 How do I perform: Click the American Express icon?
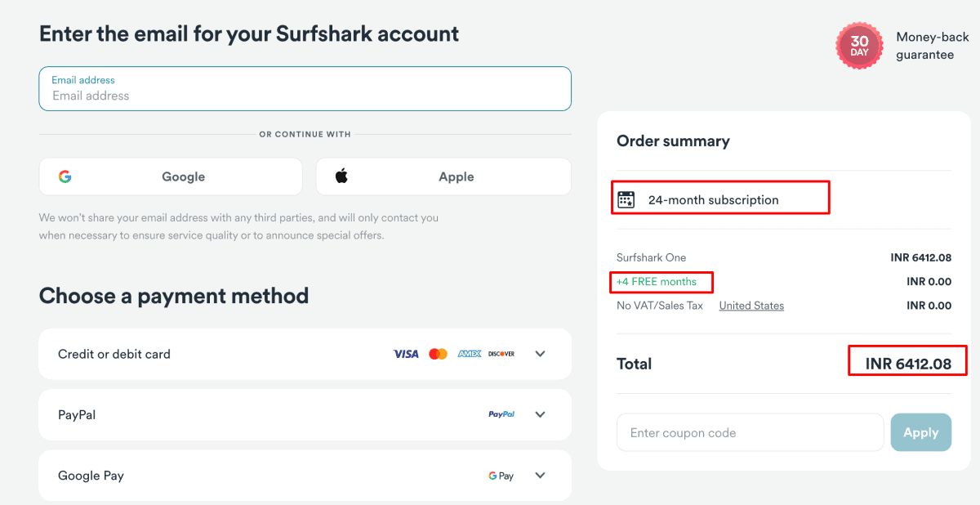(470, 354)
